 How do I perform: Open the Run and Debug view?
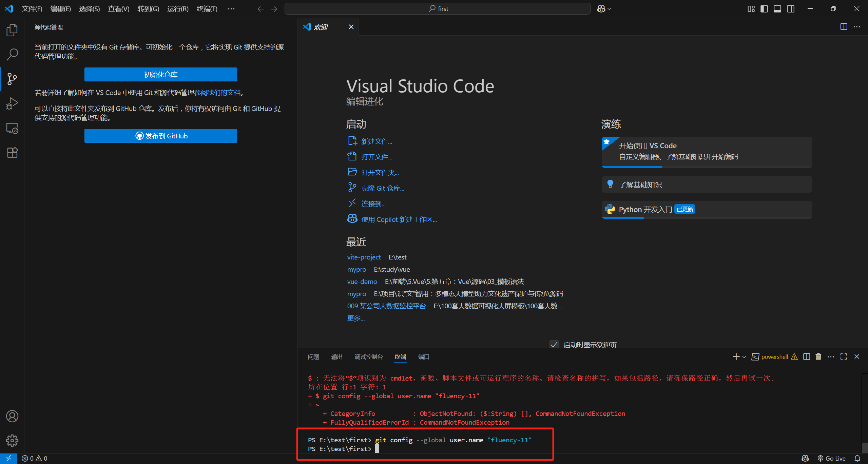click(12, 103)
